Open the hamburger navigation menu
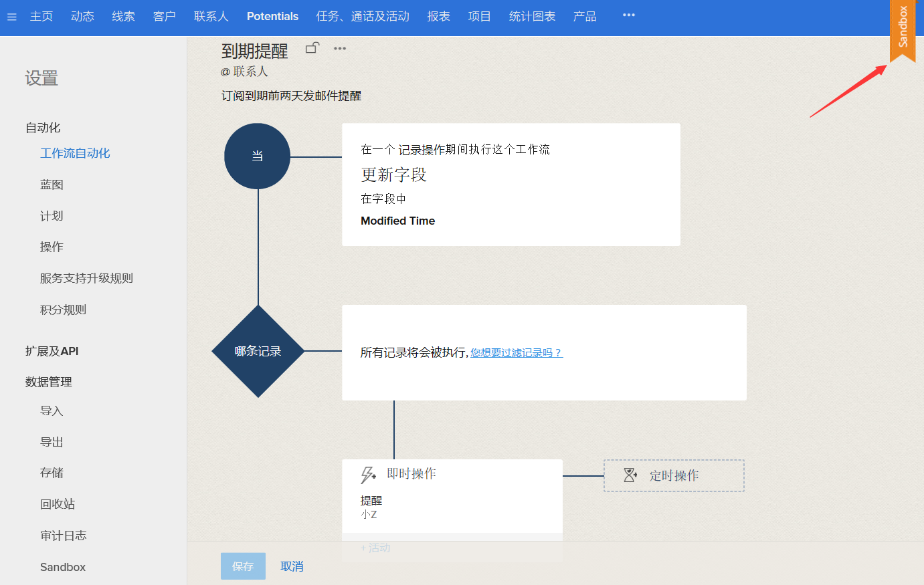 [12, 17]
